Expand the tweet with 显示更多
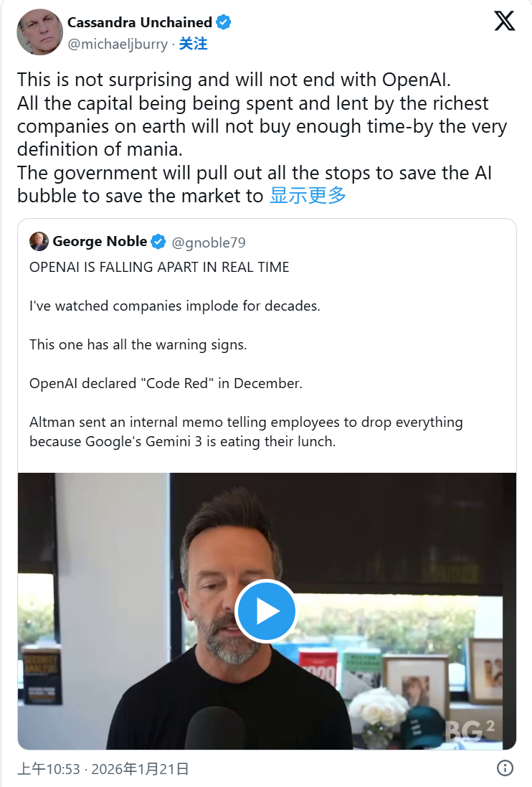The width and height of the screenshot is (532, 787). [308, 195]
